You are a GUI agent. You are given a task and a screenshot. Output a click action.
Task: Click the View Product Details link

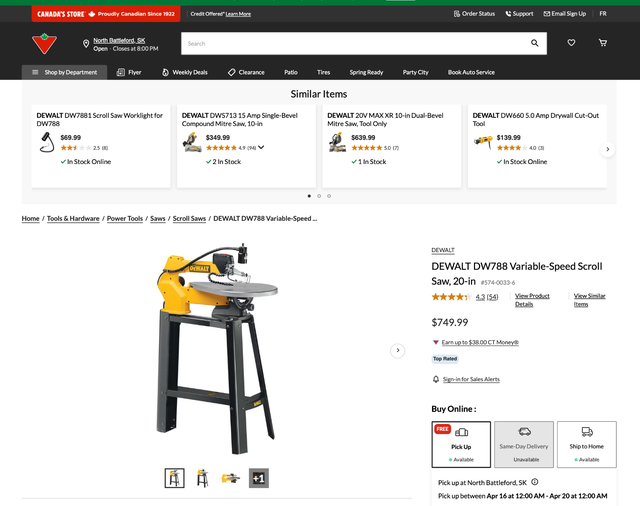(x=532, y=300)
